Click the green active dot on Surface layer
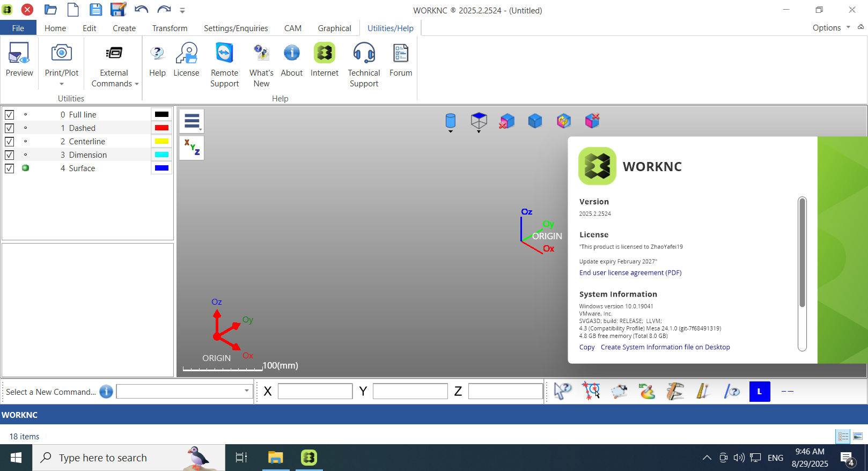Image resolution: width=868 pixels, height=471 pixels. 25,168
